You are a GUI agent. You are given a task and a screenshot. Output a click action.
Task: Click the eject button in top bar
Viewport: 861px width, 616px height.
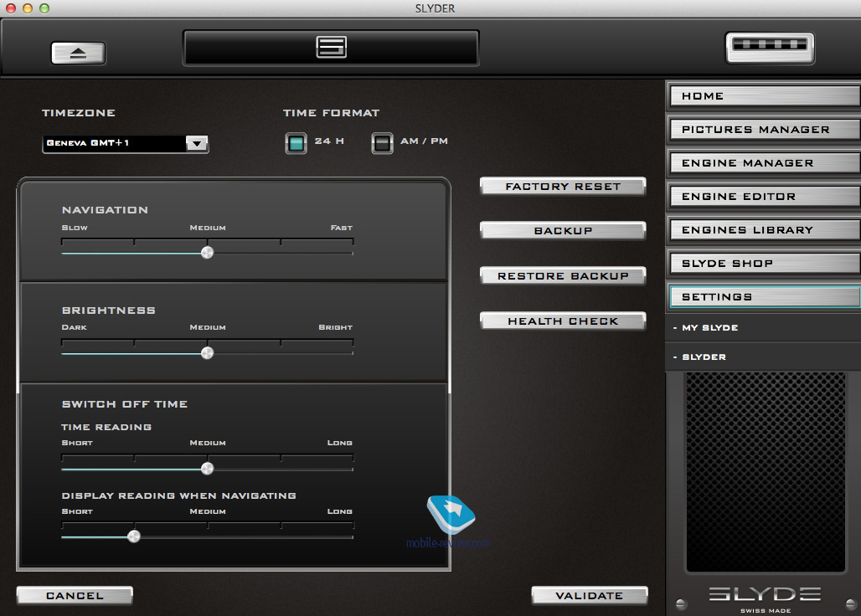[x=78, y=54]
